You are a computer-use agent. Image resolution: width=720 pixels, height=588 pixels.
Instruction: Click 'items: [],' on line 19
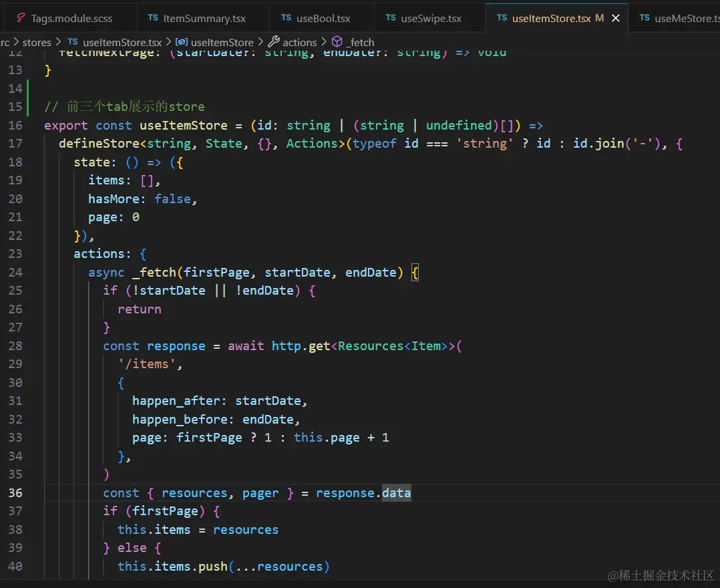124,180
